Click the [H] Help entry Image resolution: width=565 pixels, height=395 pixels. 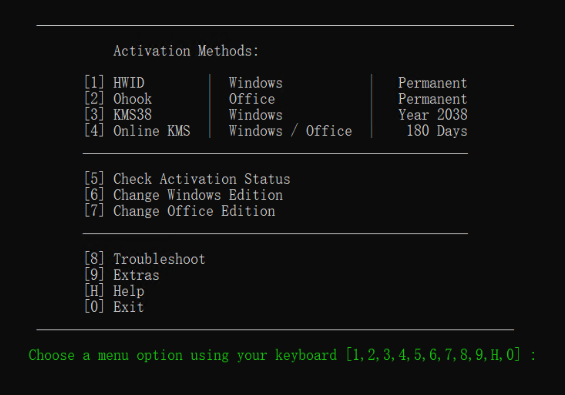pyautogui.click(x=114, y=291)
